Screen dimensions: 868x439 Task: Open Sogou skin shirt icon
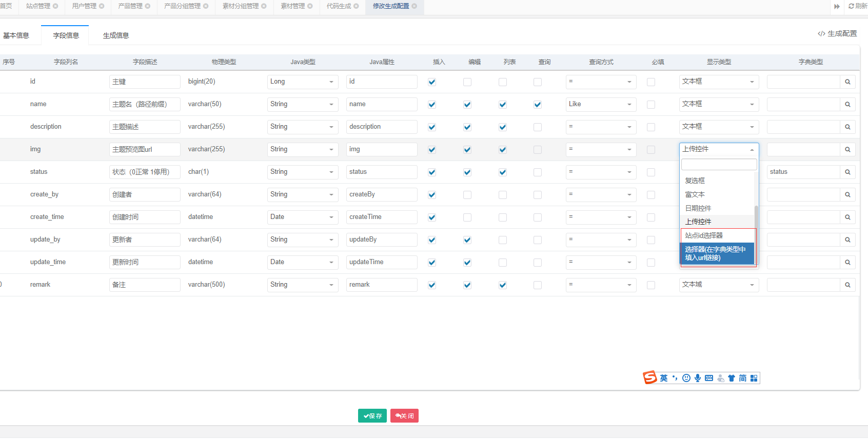pos(732,378)
